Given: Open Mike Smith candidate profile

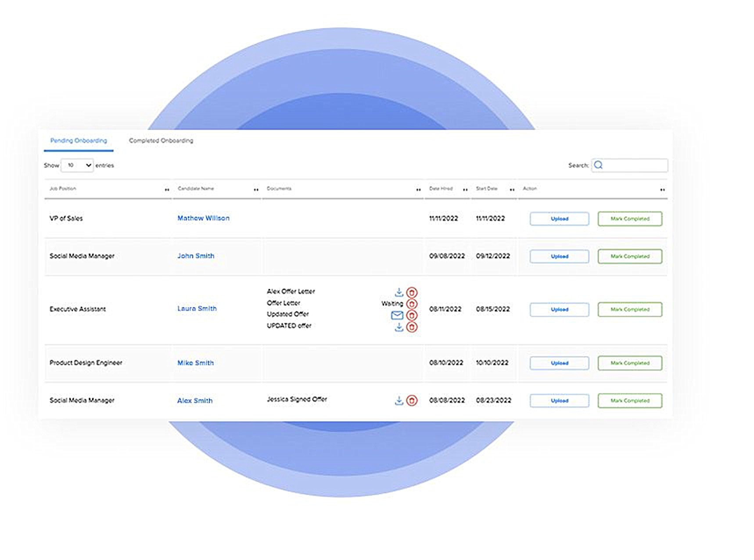Looking at the screenshot, I should pyautogui.click(x=195, y=363).
